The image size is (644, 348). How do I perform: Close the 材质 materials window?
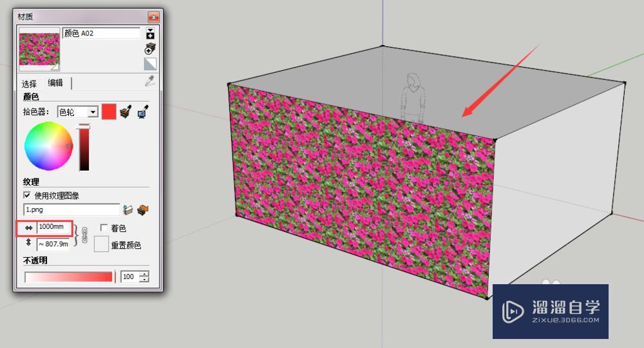pyautogui.click(x=153, y=17)
